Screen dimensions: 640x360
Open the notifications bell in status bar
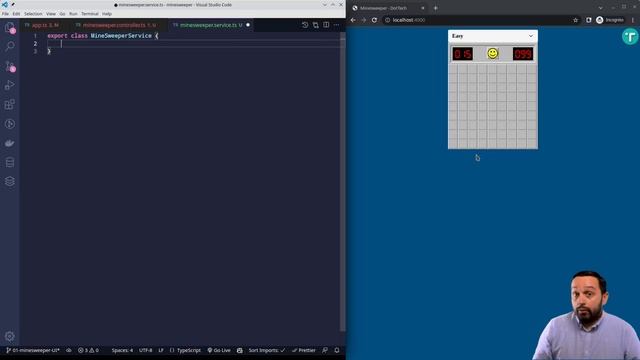coord(337,350)
